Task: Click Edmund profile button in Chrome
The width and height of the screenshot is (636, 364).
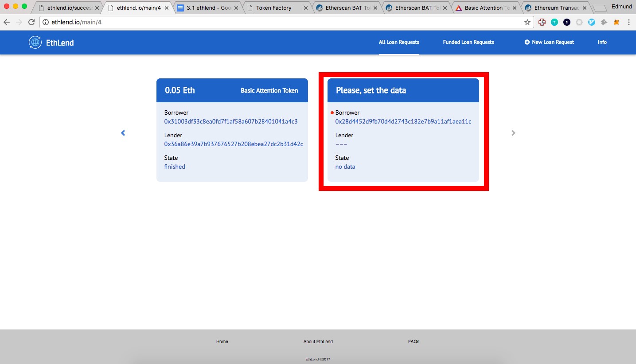Action: (621, 7)
